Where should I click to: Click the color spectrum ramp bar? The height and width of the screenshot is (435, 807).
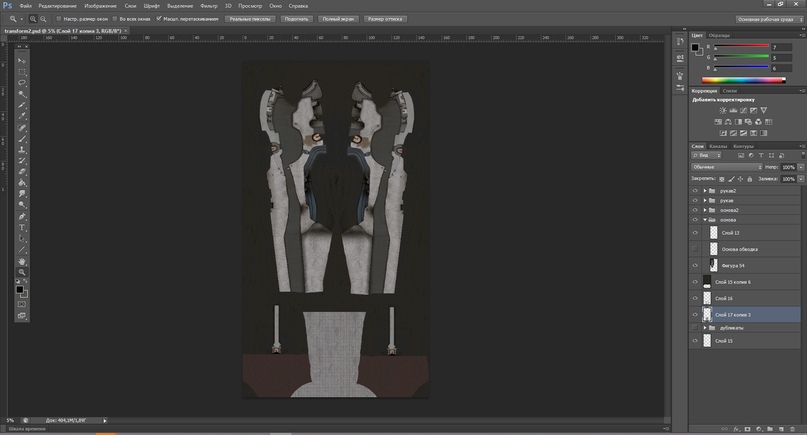(742, 79)
